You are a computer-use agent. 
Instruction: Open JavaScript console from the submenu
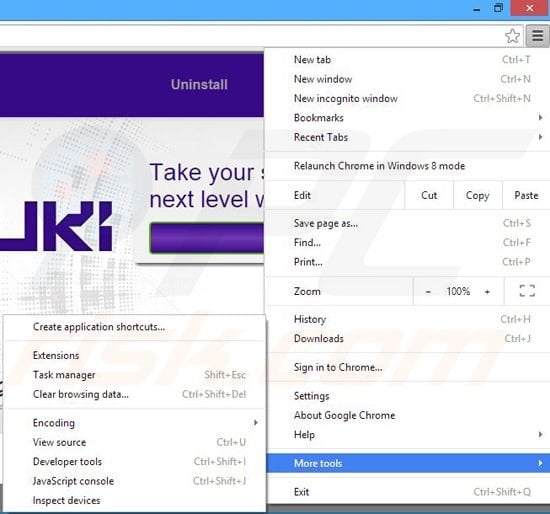pos(135,481)
